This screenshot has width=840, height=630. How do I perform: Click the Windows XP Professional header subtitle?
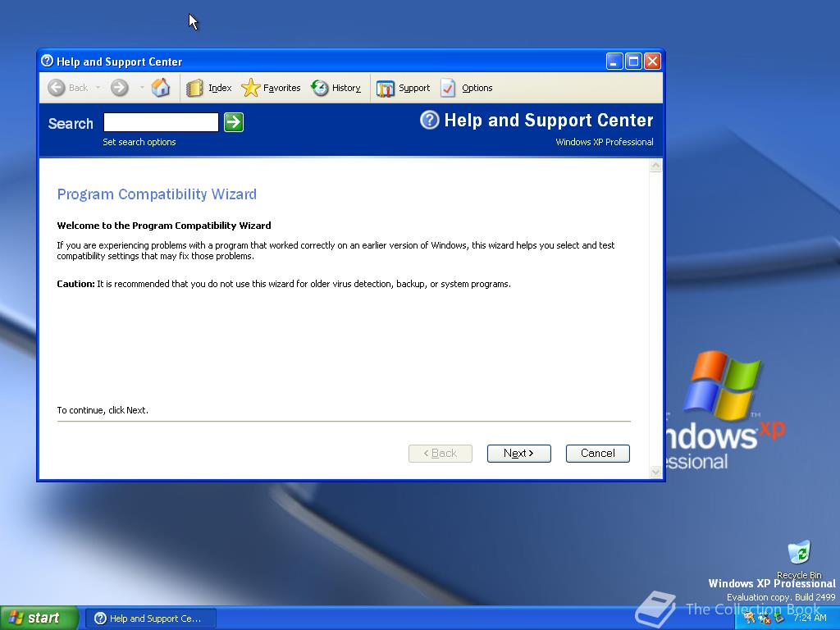pyautogui.click(x=605, y=142)
